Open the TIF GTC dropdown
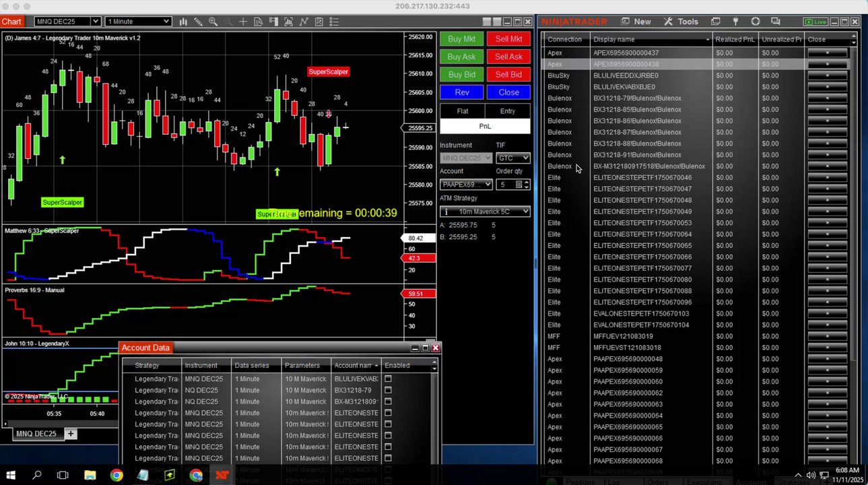Image resolution: width=868 pixels, height=485 pixels. tap(513, 158)
